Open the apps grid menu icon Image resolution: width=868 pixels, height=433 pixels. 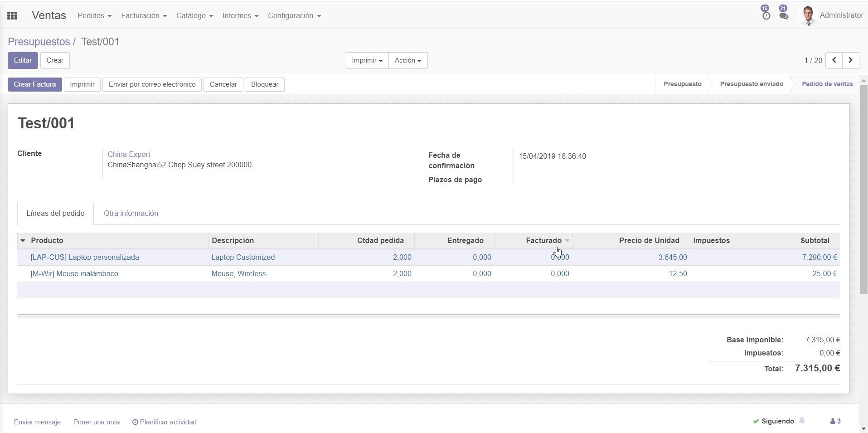click(12, 16)
